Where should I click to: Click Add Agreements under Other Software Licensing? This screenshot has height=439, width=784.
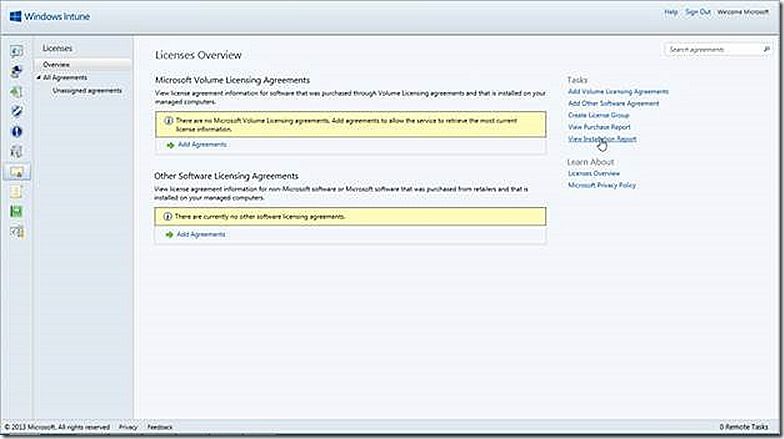pyautogui.click(x=200, y=234)
